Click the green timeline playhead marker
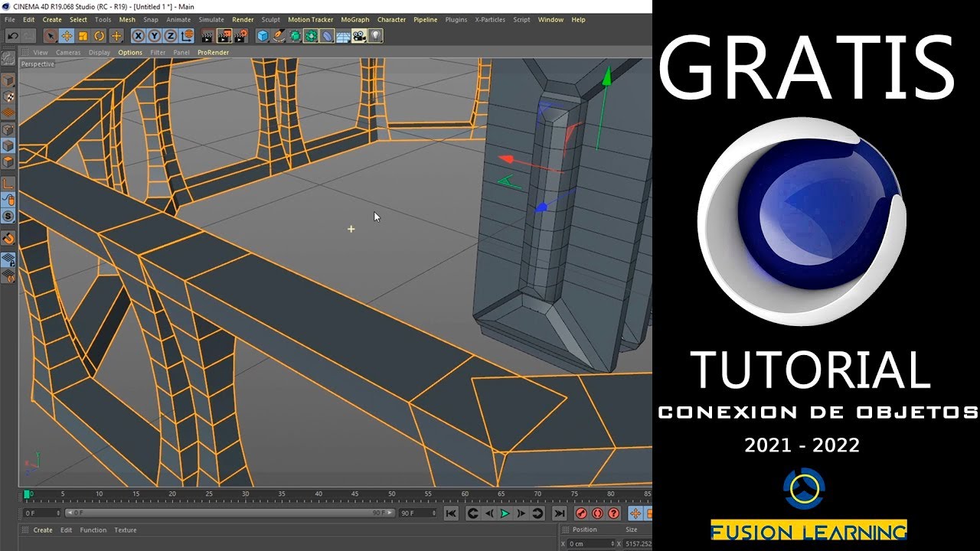Viewport: 980px width, 551px height. 27,495
